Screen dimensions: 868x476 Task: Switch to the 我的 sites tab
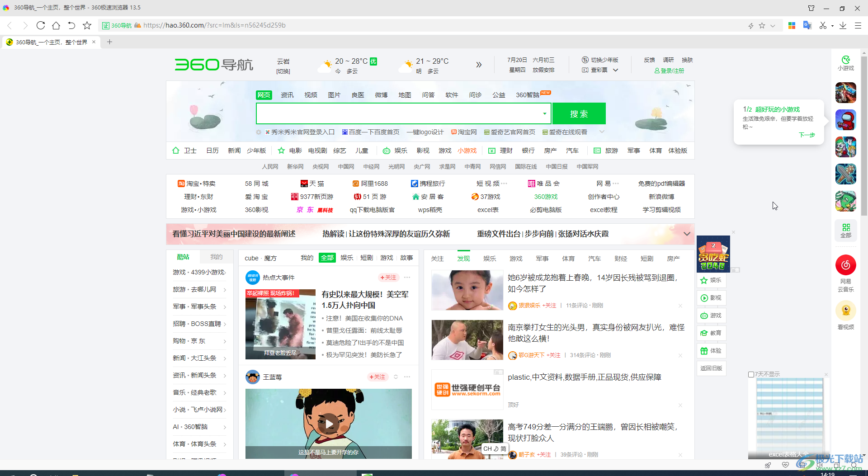216,257
